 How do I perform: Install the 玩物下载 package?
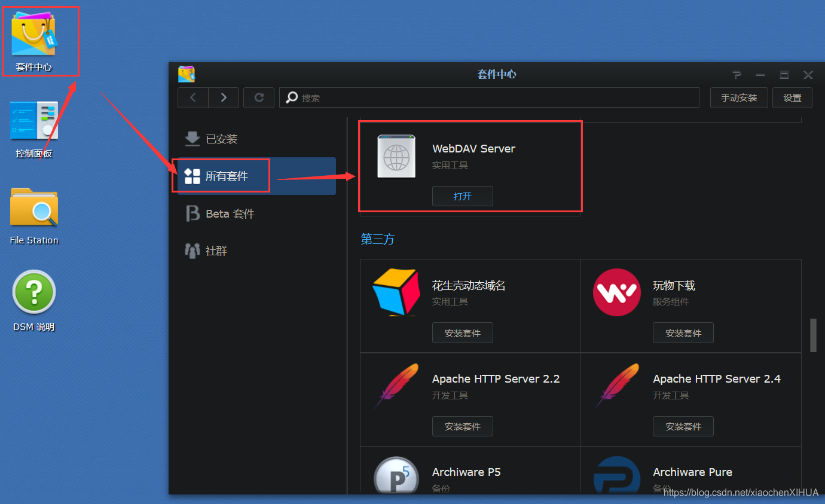[x=683, y=333]
